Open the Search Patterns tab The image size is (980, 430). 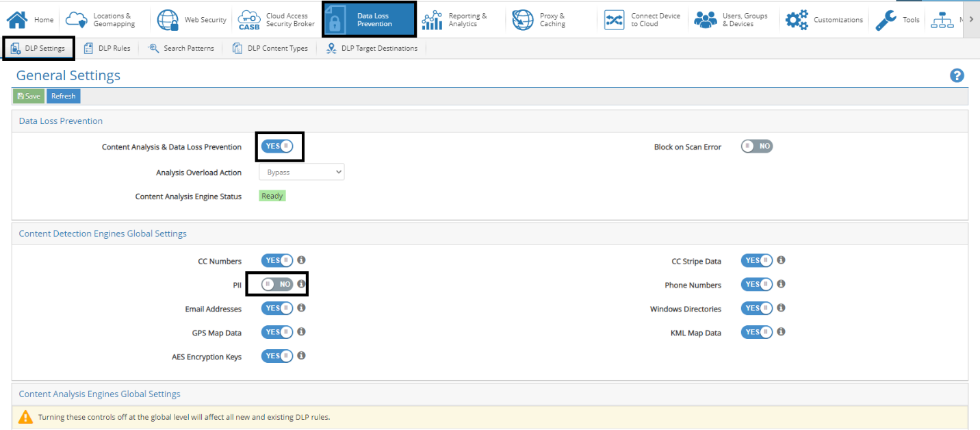click(181, 49)
